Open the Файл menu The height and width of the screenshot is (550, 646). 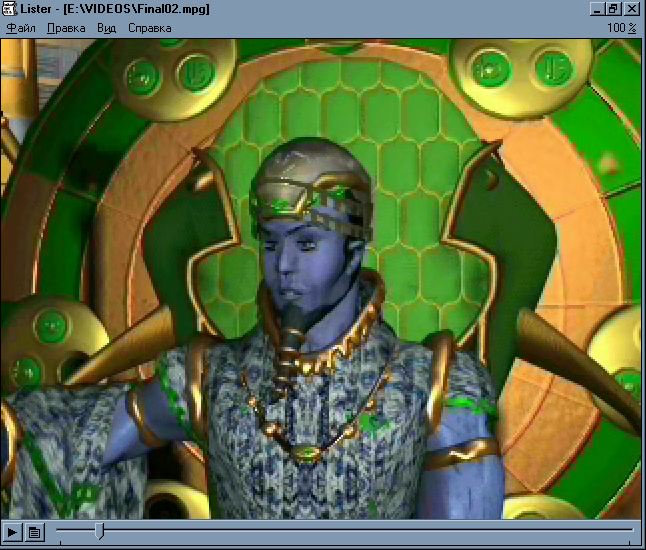21,28
